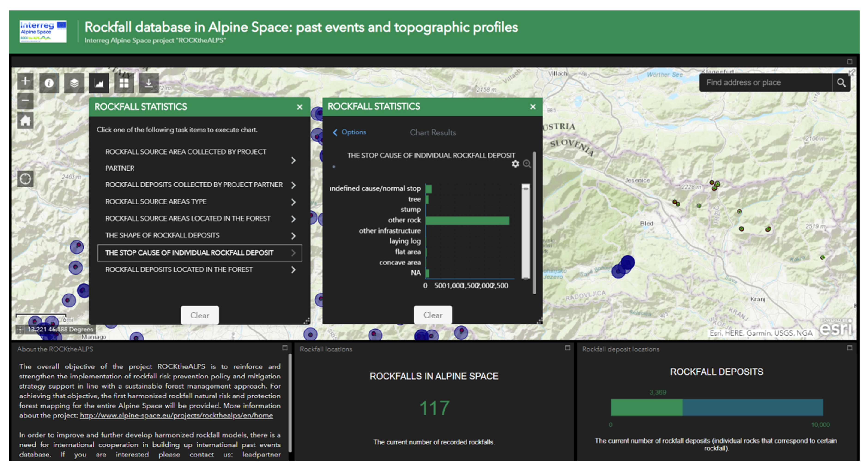Image resolution: width=868 pixels, height=471 pixels.
Task: Click the 'other rock' green chart bar
Action: point(467,221)
